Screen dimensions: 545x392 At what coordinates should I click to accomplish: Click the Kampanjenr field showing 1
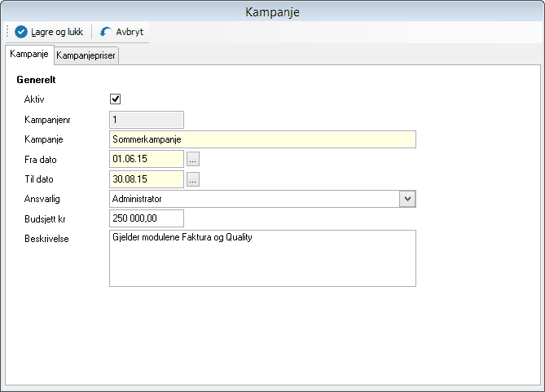[147, 120]
